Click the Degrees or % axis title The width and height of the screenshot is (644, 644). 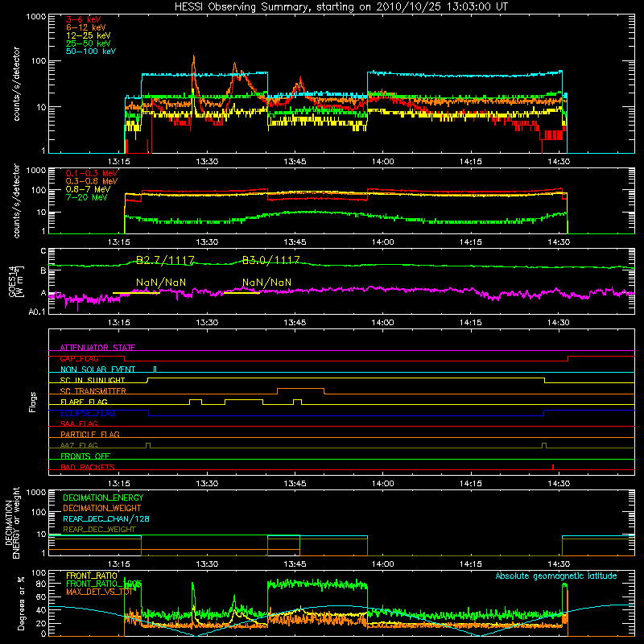point(21,603)
